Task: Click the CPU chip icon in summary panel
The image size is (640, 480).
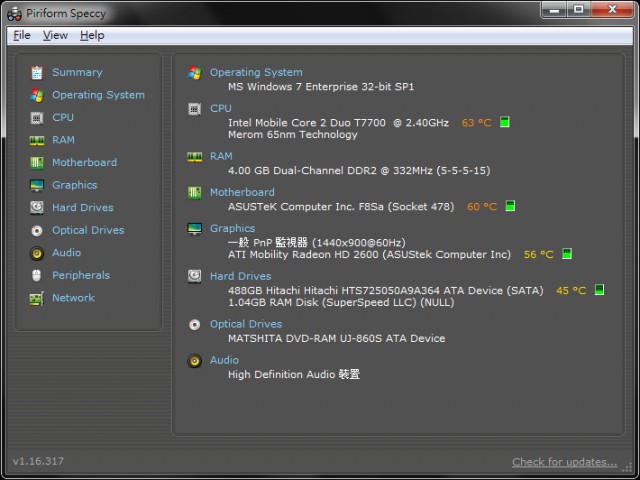Action: pyautogui.click(x=194, y=109)
